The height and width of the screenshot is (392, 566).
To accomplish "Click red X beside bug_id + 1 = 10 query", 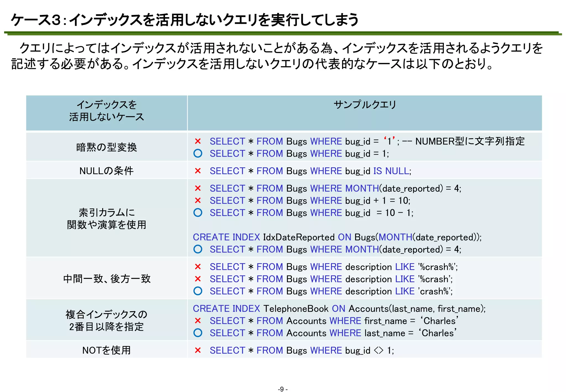I will click(x=198, y=200).
